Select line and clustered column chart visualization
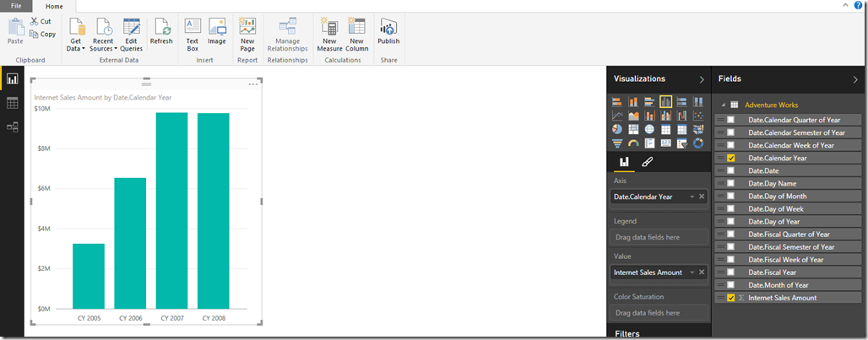Image resolution: width=868 pixels, height=340 pixels. coord(666,116)
